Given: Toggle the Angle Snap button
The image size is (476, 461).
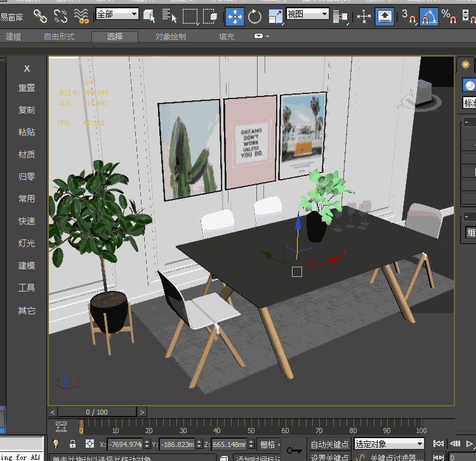Looking at the screenshot, I should tap(429, 16).
